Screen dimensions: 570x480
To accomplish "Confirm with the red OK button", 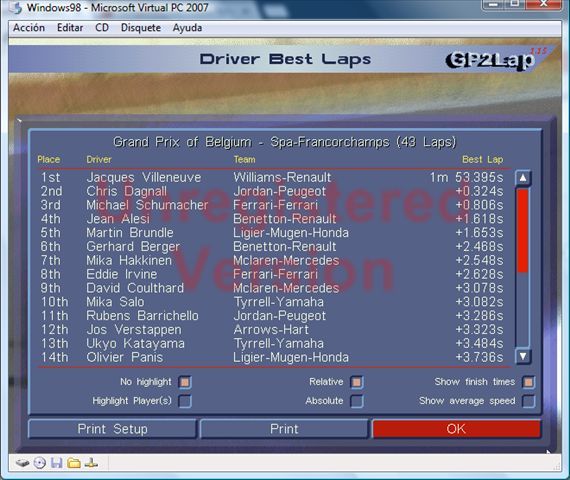I will pos(456,429).
